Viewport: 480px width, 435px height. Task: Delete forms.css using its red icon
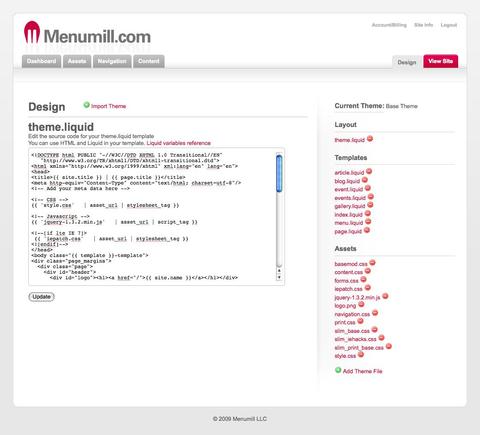364,279
